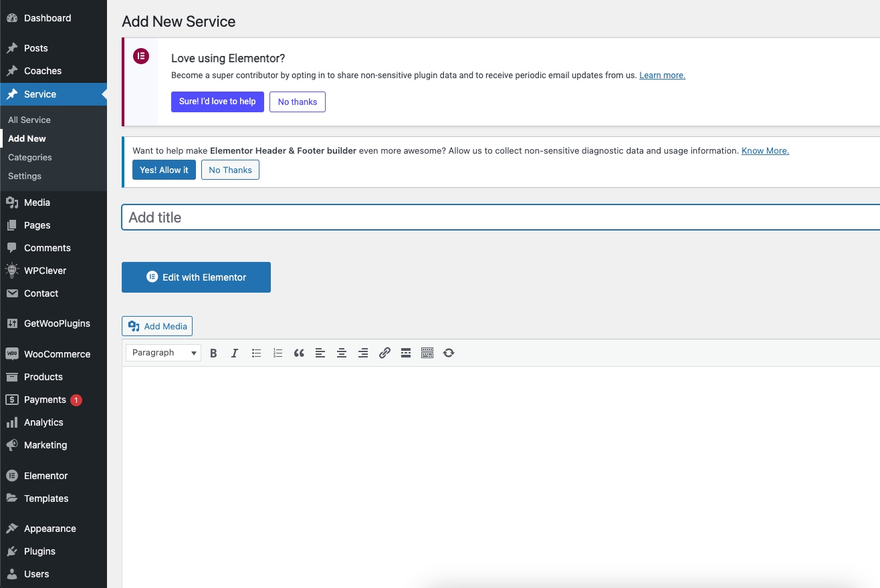
Task: Go to All Service list
Action: coord(29,120)
